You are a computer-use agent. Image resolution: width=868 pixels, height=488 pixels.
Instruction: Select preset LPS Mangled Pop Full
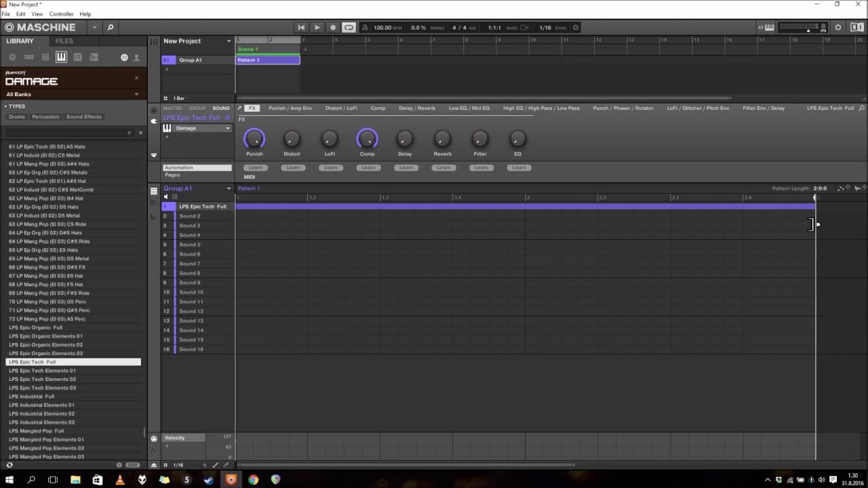point(73,431)
